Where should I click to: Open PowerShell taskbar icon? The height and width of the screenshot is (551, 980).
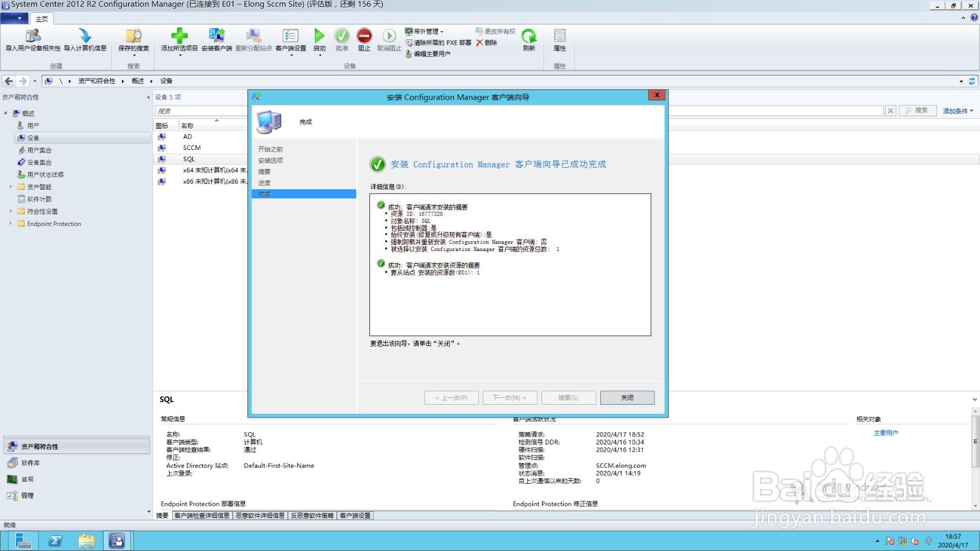coord(55,541)
